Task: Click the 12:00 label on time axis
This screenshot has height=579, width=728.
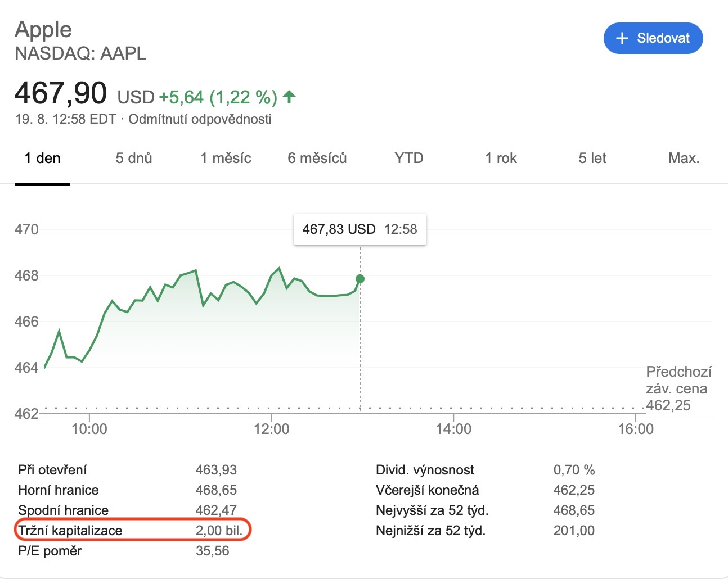Action: click(x=272, y=429)
